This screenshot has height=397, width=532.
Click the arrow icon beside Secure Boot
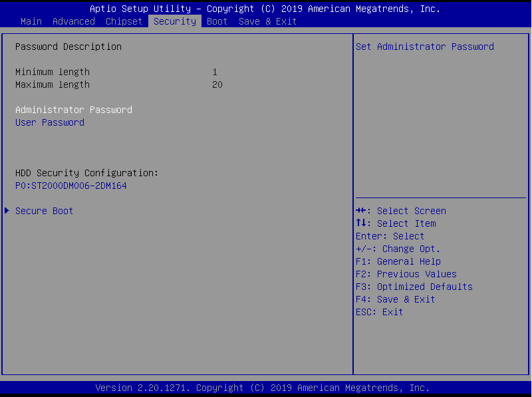point(7,211)
